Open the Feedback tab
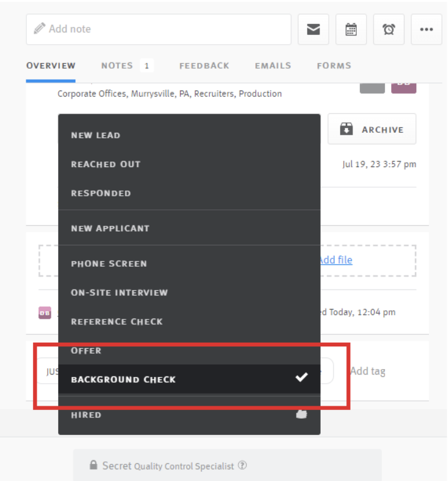 tap(204, 65)
